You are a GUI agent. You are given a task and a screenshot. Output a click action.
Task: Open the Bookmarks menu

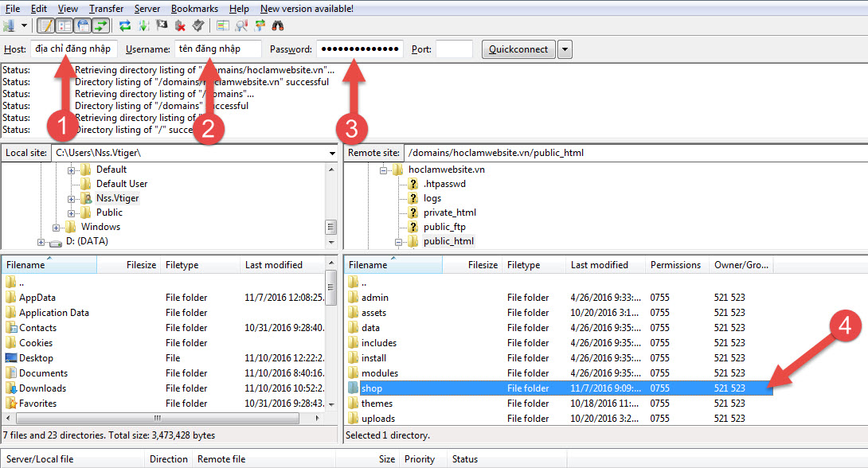(x=194, y=8)
